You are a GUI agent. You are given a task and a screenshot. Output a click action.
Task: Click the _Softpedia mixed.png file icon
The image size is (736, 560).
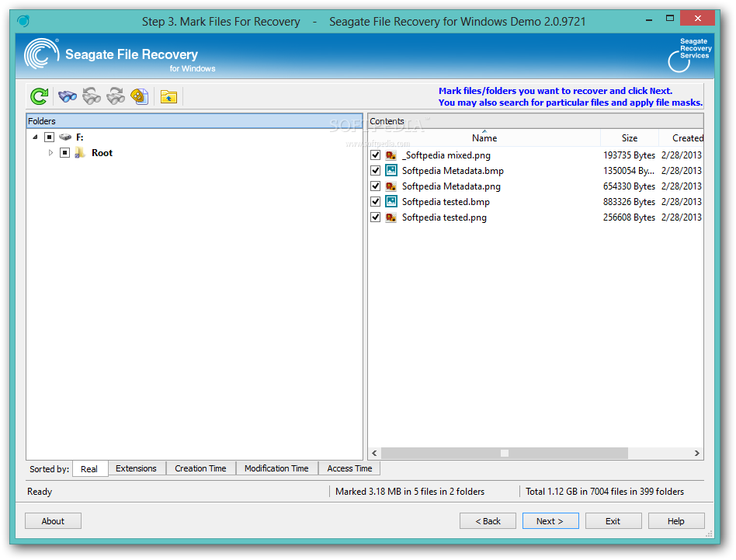[391, 155]
